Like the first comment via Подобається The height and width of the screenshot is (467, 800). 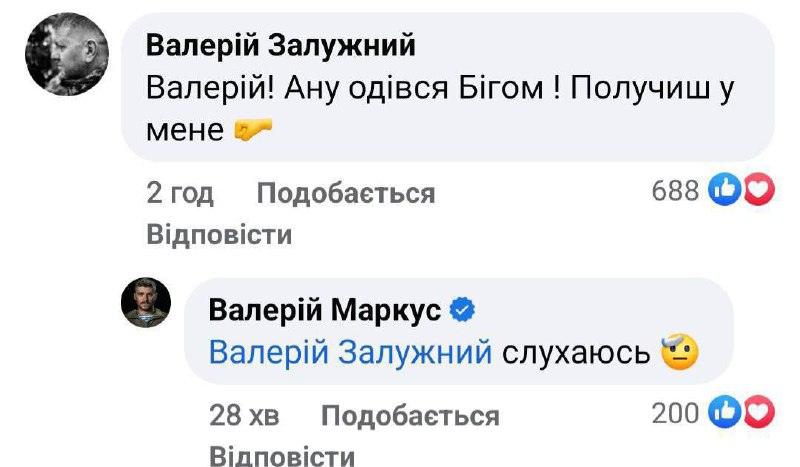[x=346, y=193]
